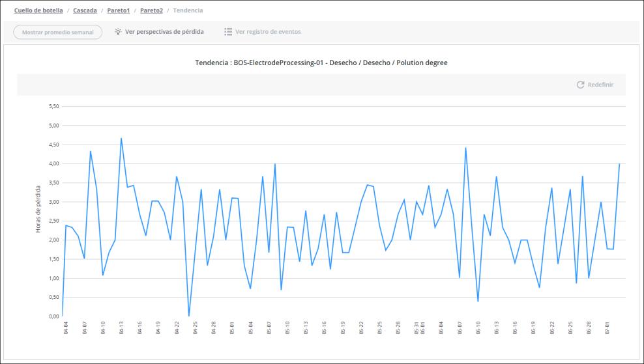Click the 5,00 y-axis value

click(54, 126)
